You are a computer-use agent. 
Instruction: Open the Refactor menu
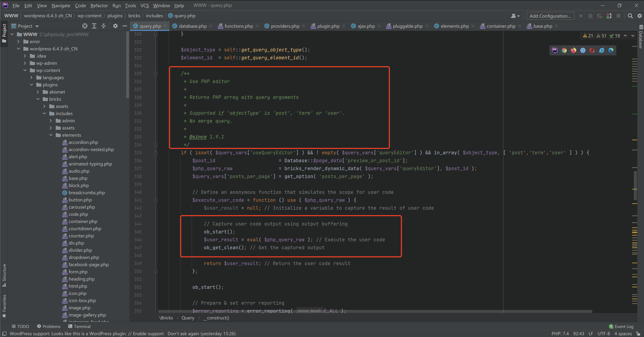99,5
